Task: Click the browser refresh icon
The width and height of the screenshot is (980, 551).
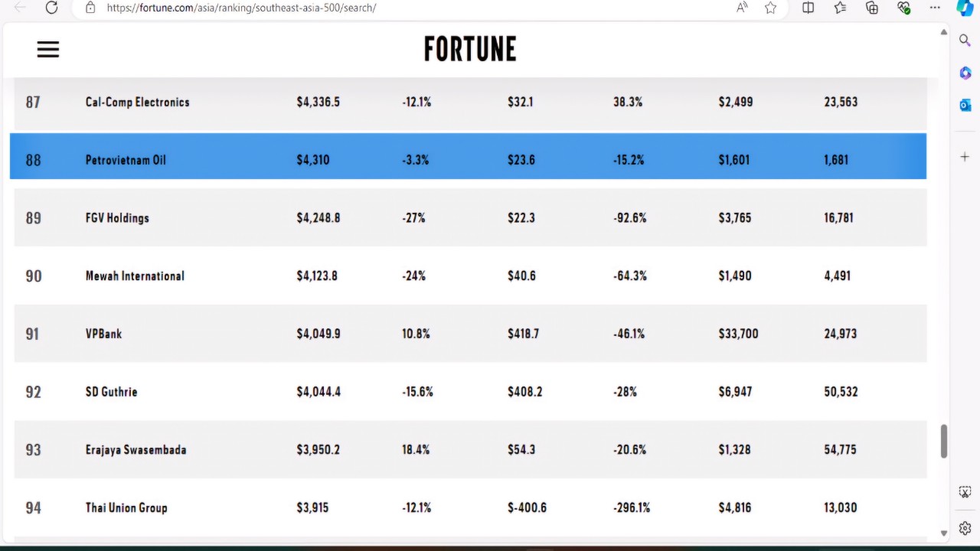Action: click(x=51, y=8)
